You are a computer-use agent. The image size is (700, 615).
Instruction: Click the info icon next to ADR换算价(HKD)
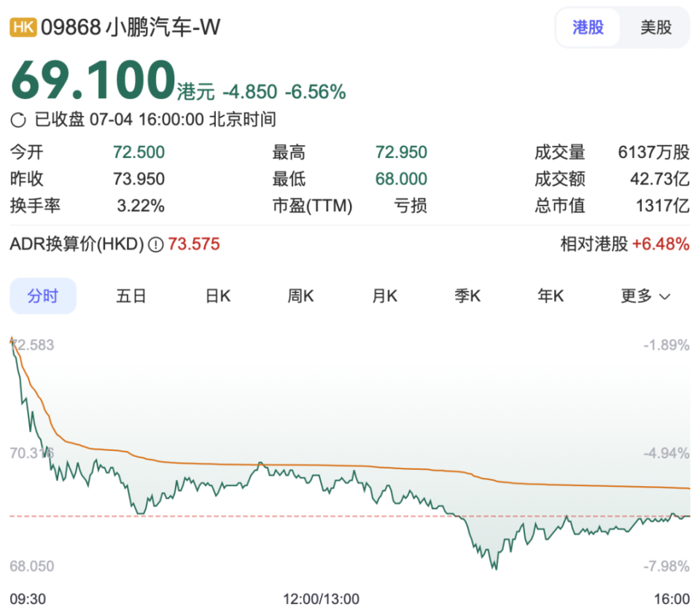tap(156, 245)
